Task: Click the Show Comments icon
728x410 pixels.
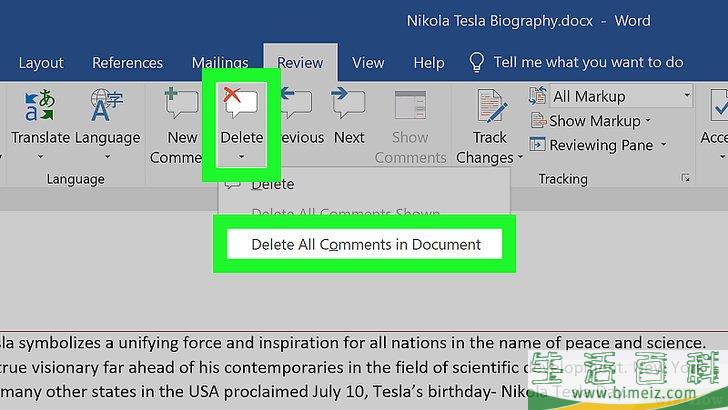Action: coord(410,105)
